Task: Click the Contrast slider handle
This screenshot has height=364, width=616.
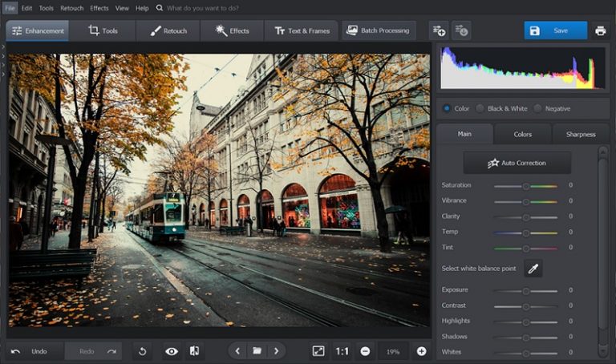Action: click(525, 306)
